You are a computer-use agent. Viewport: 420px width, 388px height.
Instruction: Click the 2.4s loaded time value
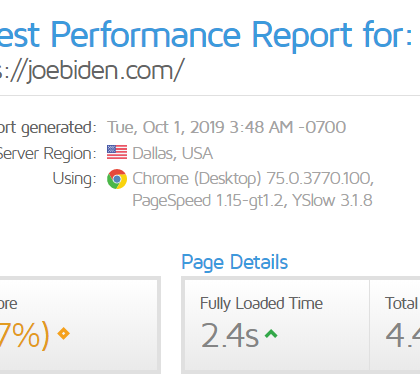click(x=230, y=335)
